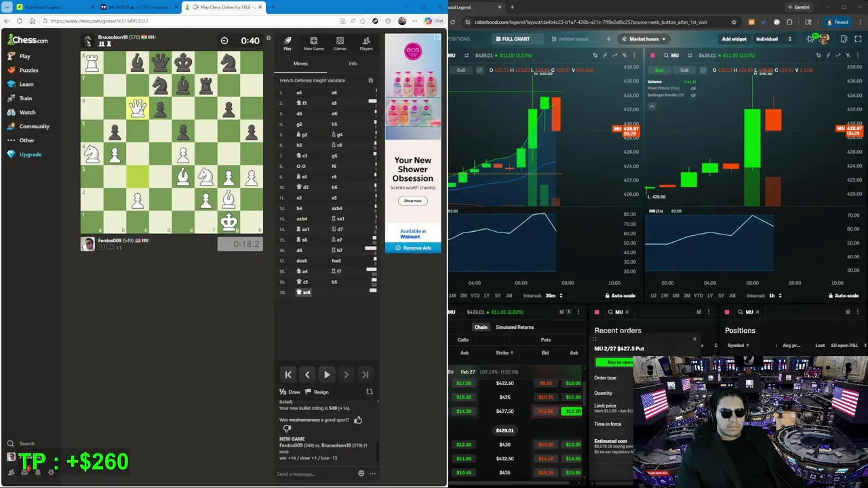Image resolution: width=868 pixels, height=488 pixels.
Task: Jump to last move button
Action: (x=365, y=375)
